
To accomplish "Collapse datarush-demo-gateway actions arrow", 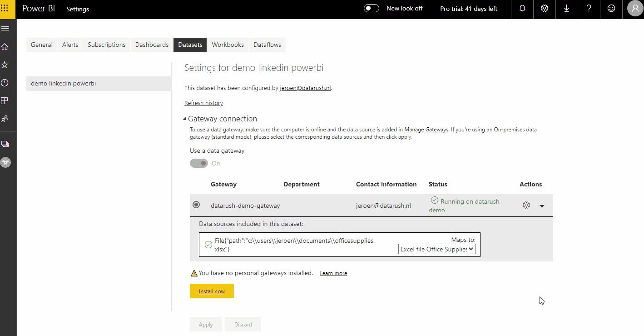I will pyautogui.click(x=542, y=206).
